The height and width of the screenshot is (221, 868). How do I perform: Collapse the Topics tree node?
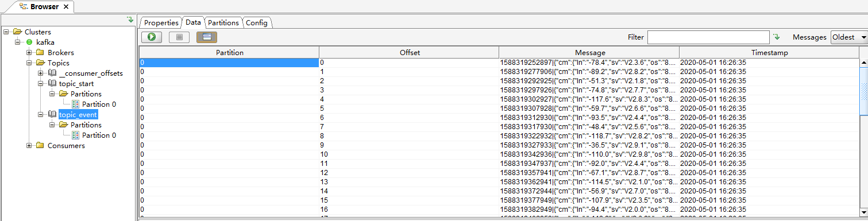[x=29, y=63]
